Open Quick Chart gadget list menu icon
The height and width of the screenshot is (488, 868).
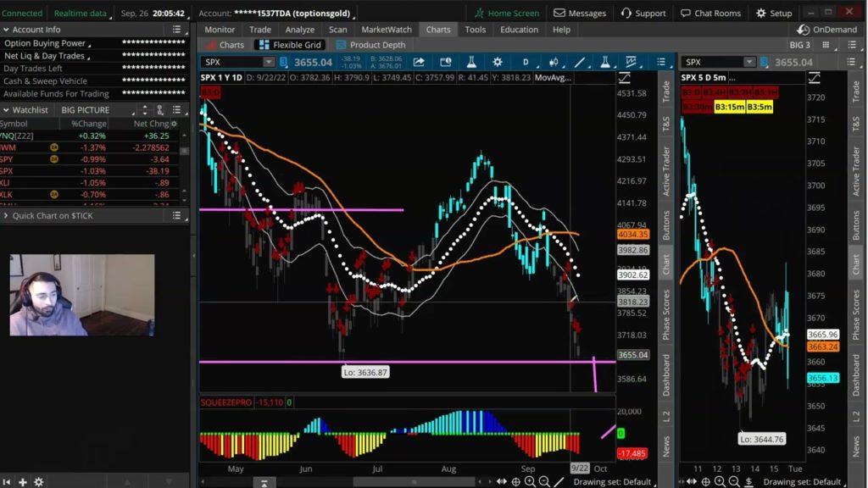(x=176, y=215)
